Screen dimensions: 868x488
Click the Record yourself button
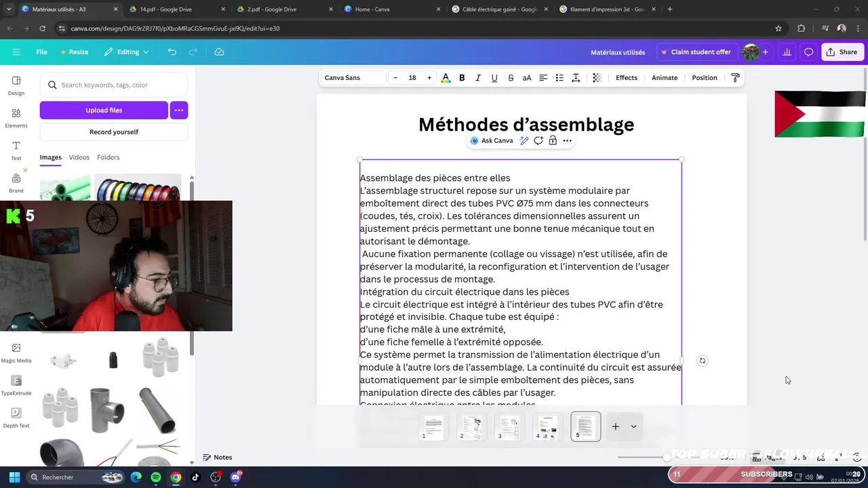[114, 132]
